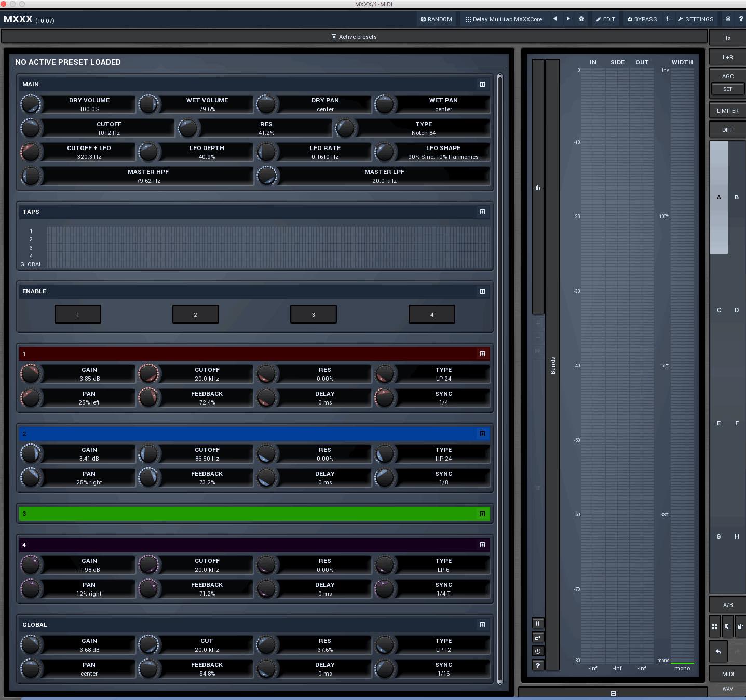This screenshot has height=700, width=746.
Task: Open the meter popup window icon
Action: pyautogui.click(x=538, y=637)
